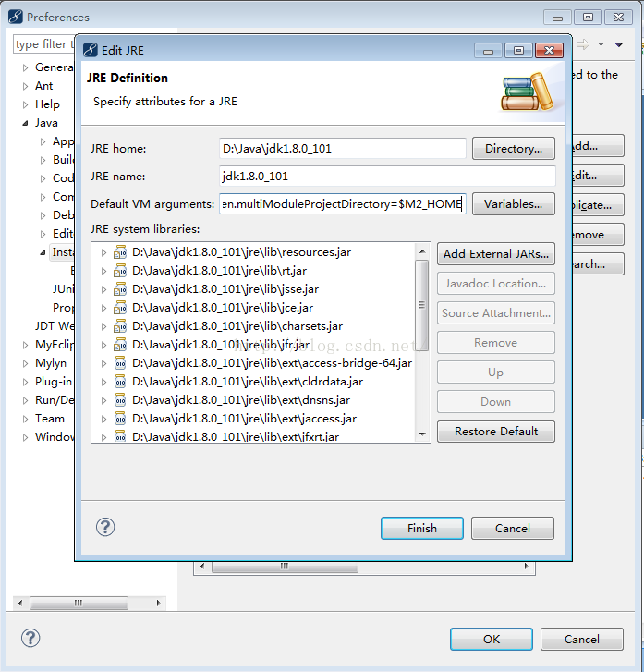Expand the Team node in Preferences tree
Viewport: 644px width, 672px height.
(25, 419)
